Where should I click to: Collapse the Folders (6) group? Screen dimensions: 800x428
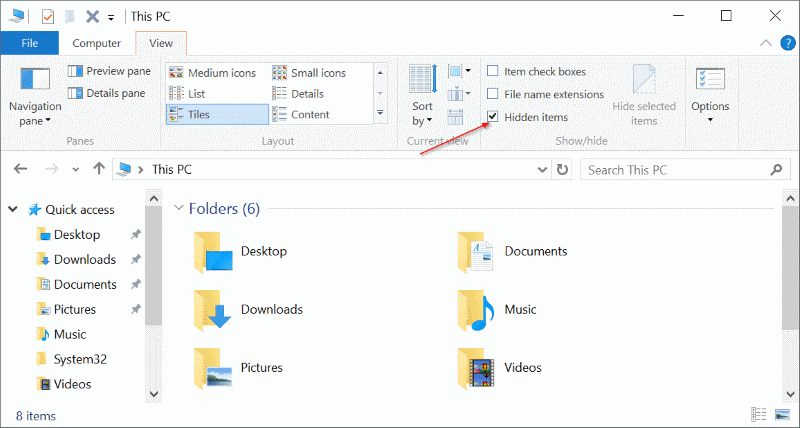178,209
